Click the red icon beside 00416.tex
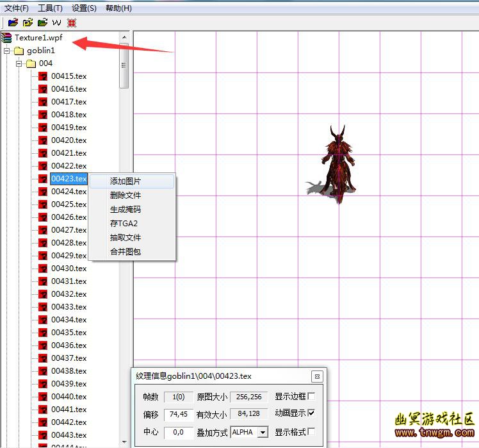The width and height of the screenshot is (479, 448). point(43,89)
